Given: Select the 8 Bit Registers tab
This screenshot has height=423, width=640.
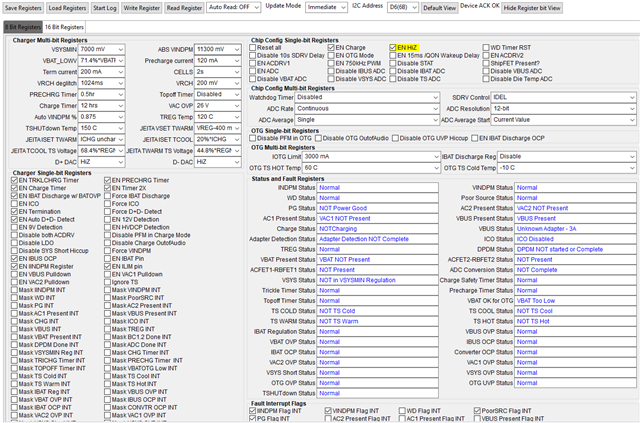Looking at the screenshot, I should click(x=23, y=27).
